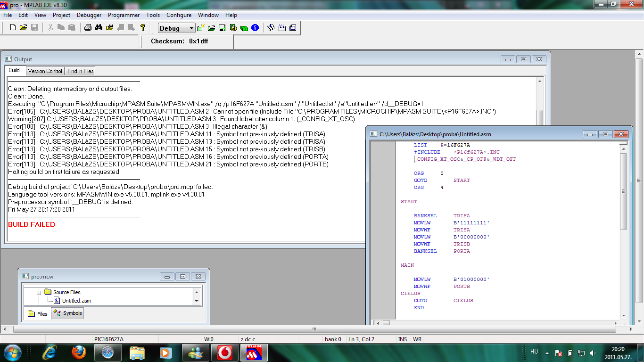644x362 pixels.
Task: Click the Open File folder icon
Action: click(23, 28)
